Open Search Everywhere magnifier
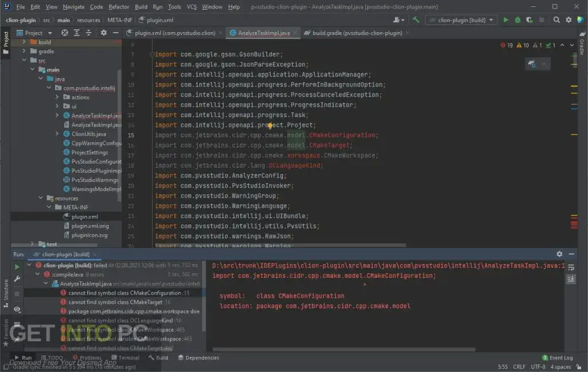Viewport: 588px width, 372px height. coord(556,20)
